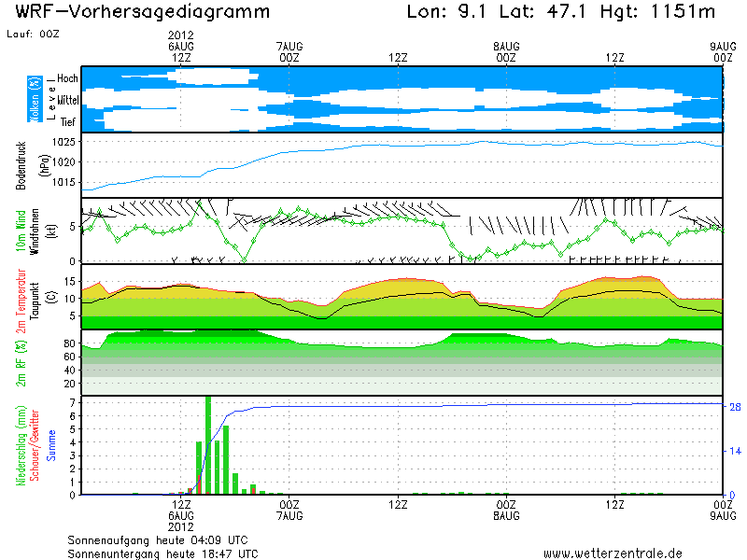747x560 pixels.
Task: Select the 9AUG 00Z marker on bottom axis
Action: point(722,509)
